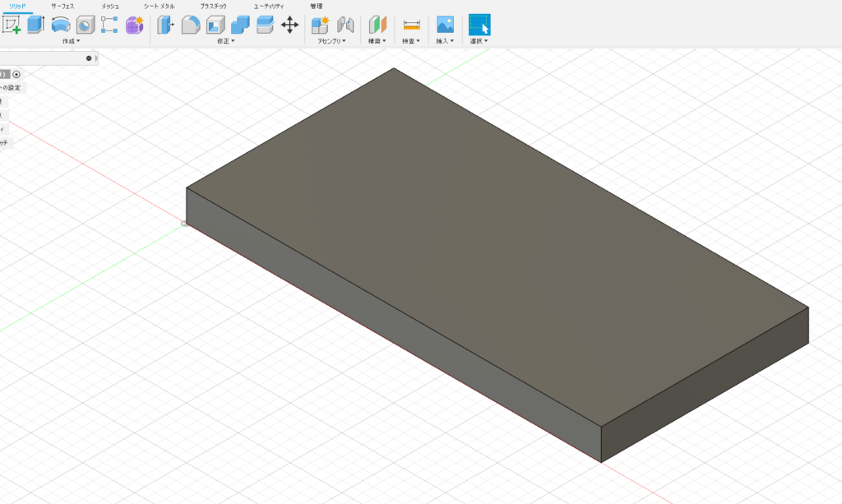Image resolution: width=842 pixels, height=504 pixels.
Task: Select the Revolve tool
Action: click(61, 25)
